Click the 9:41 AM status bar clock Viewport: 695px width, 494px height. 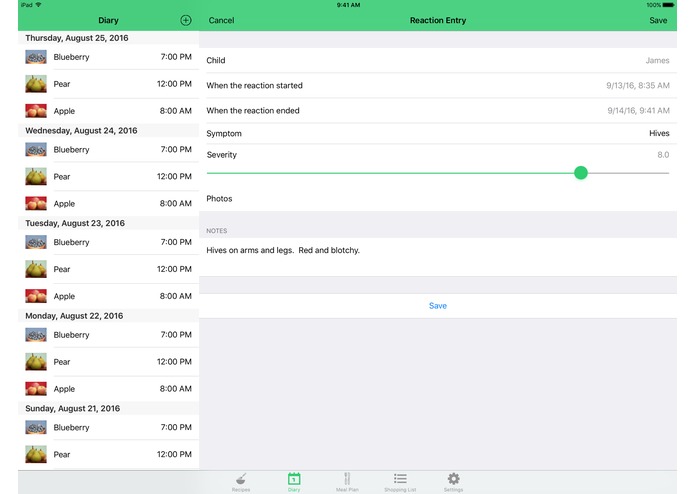tap(348, 5)
